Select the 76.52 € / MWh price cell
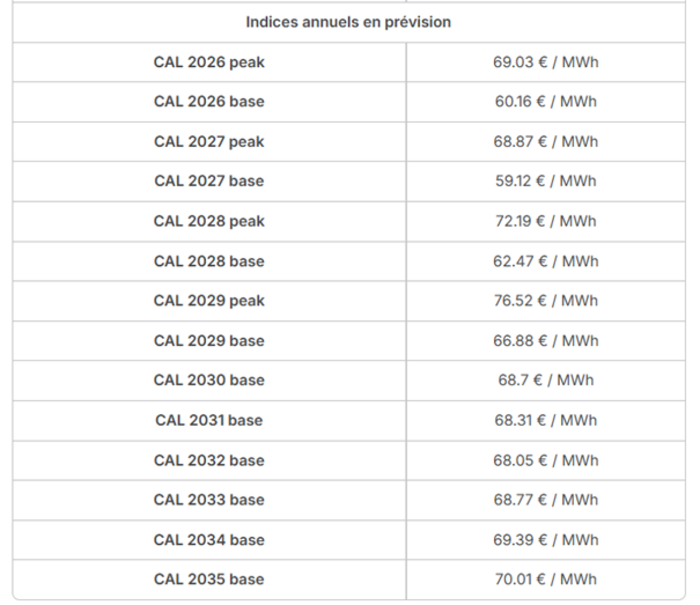Image resolution: width=700 pixels, height=605 pixels. (545, 300)
